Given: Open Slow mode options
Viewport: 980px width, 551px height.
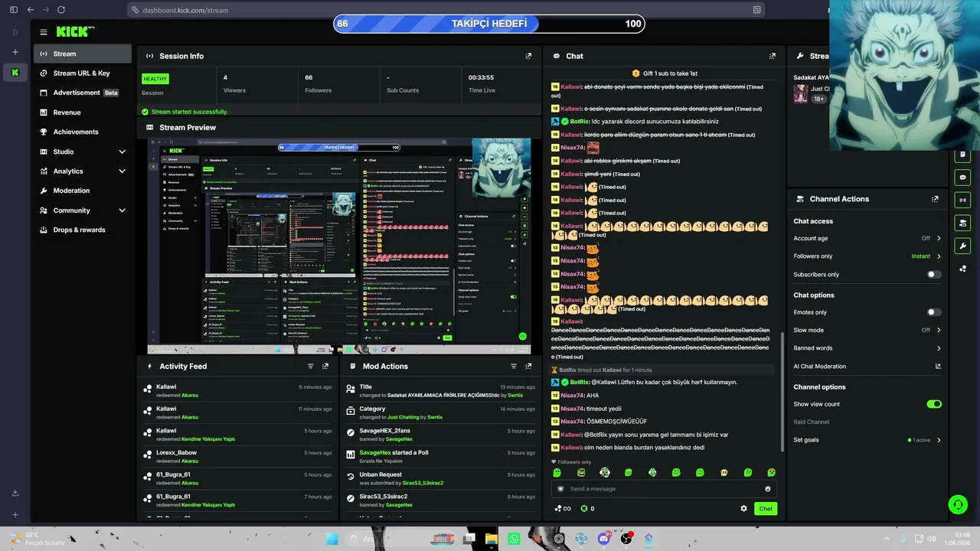Looking at the screenshot, I should pos(867,331).
